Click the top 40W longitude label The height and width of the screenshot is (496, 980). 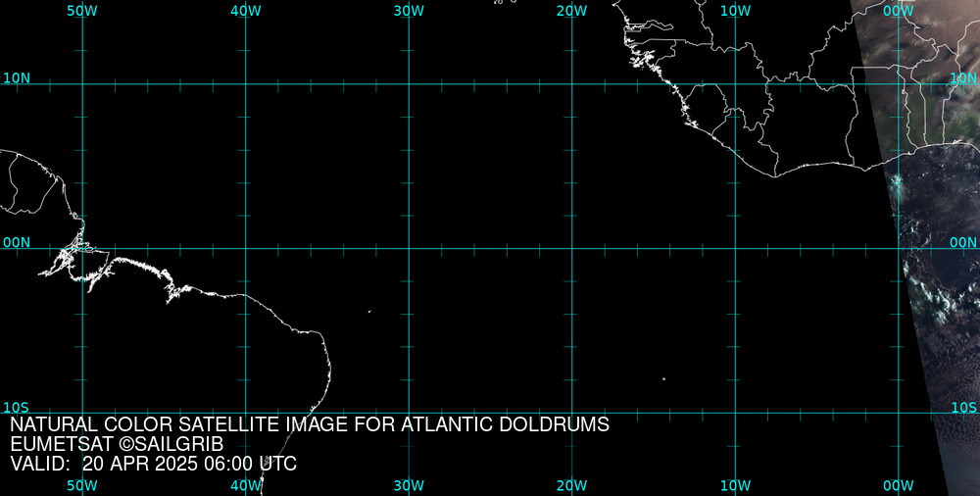tap(246, 11)
